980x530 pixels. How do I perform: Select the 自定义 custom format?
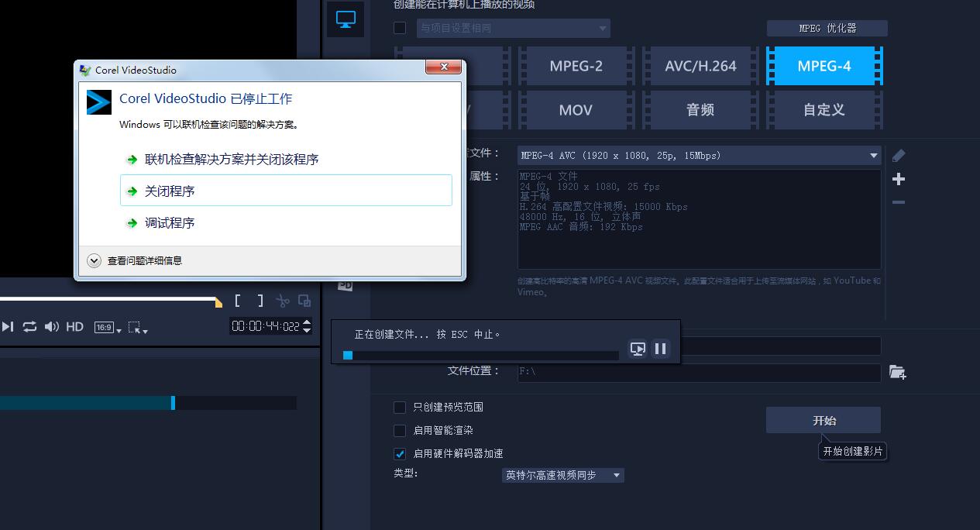coord(824,110)
